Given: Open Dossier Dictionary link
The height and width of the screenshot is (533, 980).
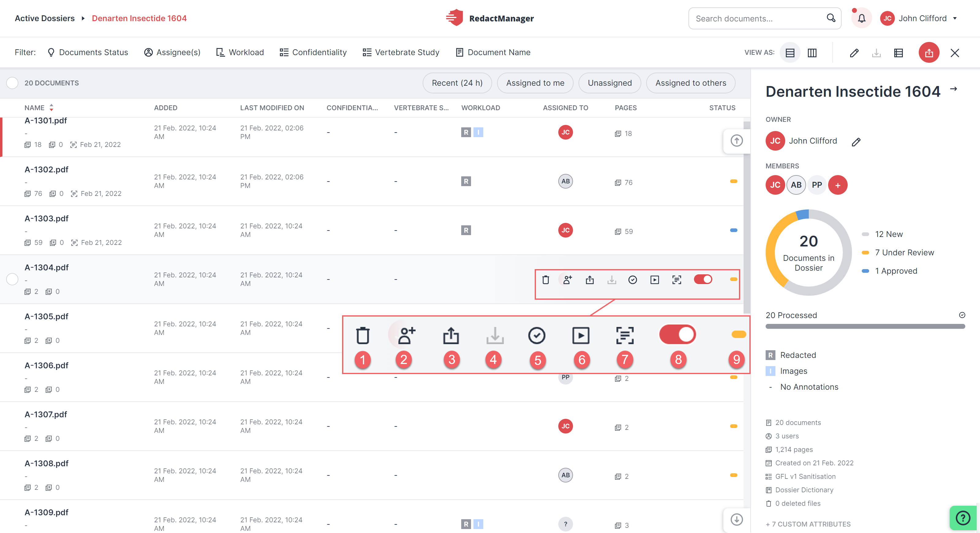Looking at the screenshot, I should [799, 490].
